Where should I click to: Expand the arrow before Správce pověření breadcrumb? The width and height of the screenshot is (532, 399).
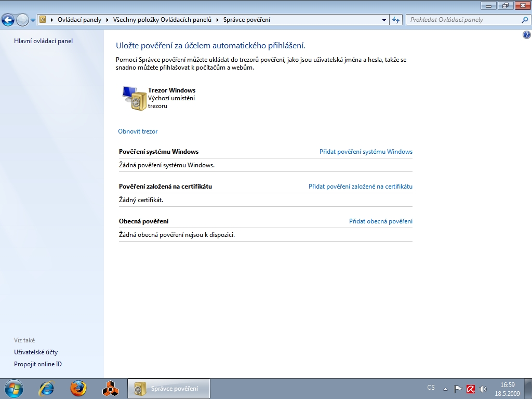[x=218, y=20]
